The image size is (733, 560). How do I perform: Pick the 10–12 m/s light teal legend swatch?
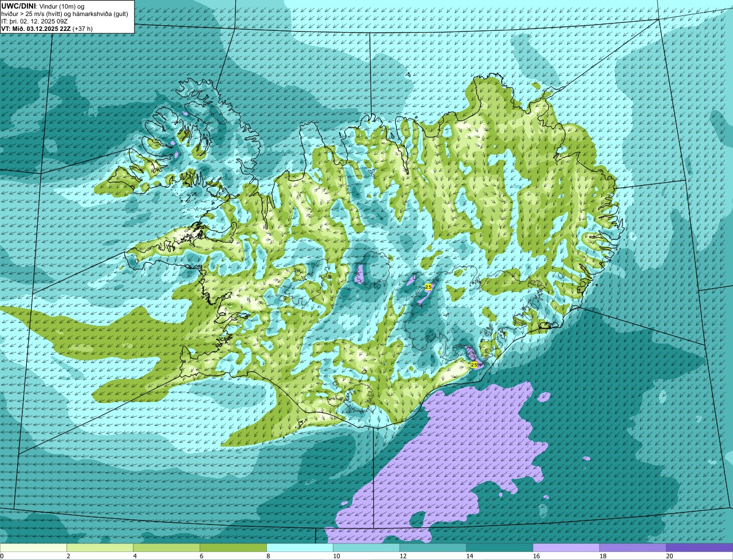point(366,547)
